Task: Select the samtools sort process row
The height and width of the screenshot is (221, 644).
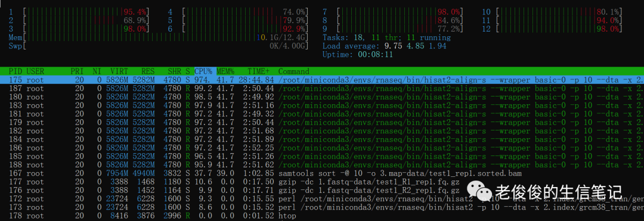Action: pyautogui.click(x=322, y=173)
